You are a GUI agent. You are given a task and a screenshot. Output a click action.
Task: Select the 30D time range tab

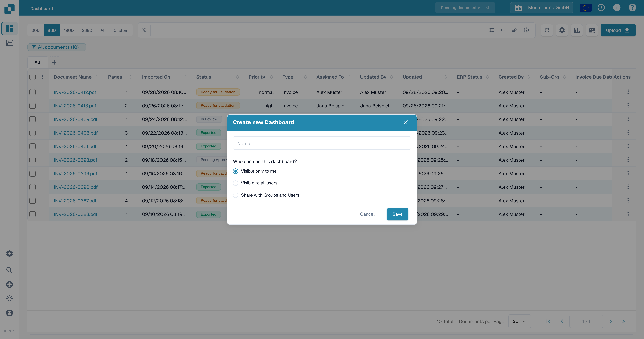coord(35,30)
